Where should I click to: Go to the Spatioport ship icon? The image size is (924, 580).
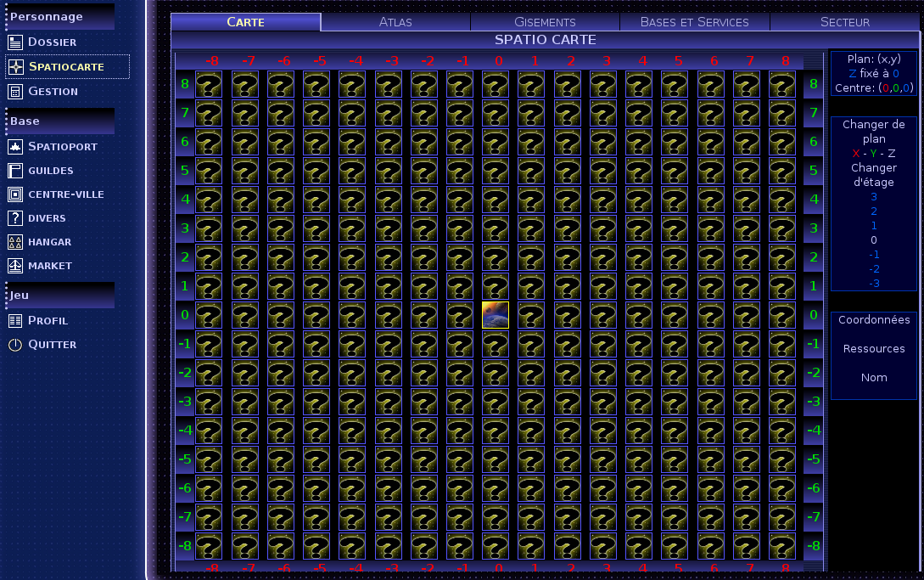[14, 147]
